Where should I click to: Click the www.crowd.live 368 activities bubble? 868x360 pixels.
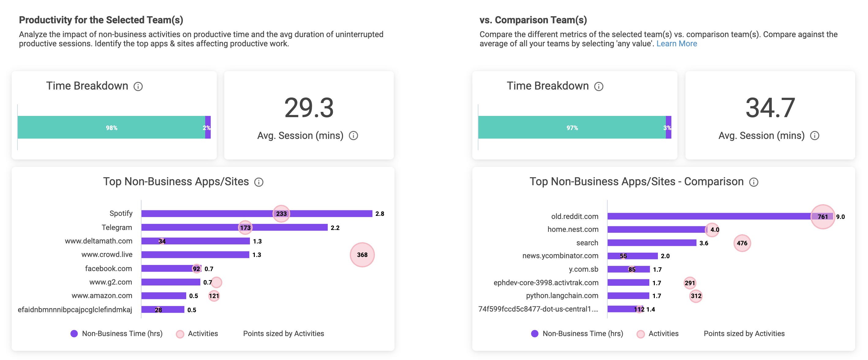tap(362, 255)
